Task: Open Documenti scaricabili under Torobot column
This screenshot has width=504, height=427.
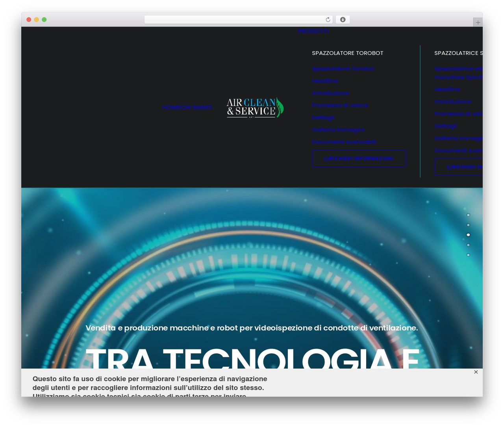Action: [x=344, y=142]
